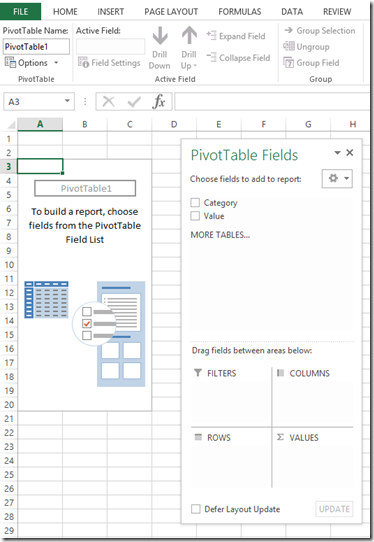Image resolution: width=374 pixels, height=542 pixels.
Task: Switch to the HOME tab
Action: click(x=65, y=12)
